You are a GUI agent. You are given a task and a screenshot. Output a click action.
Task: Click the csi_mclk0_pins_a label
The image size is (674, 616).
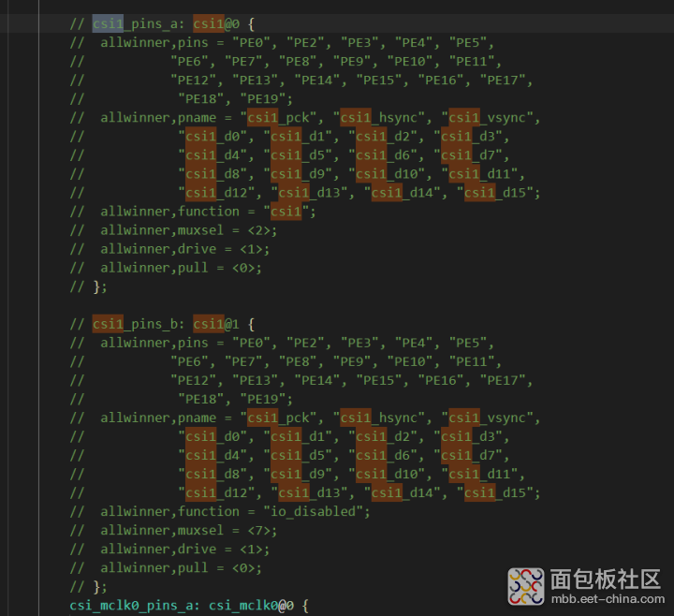point(131,606)
